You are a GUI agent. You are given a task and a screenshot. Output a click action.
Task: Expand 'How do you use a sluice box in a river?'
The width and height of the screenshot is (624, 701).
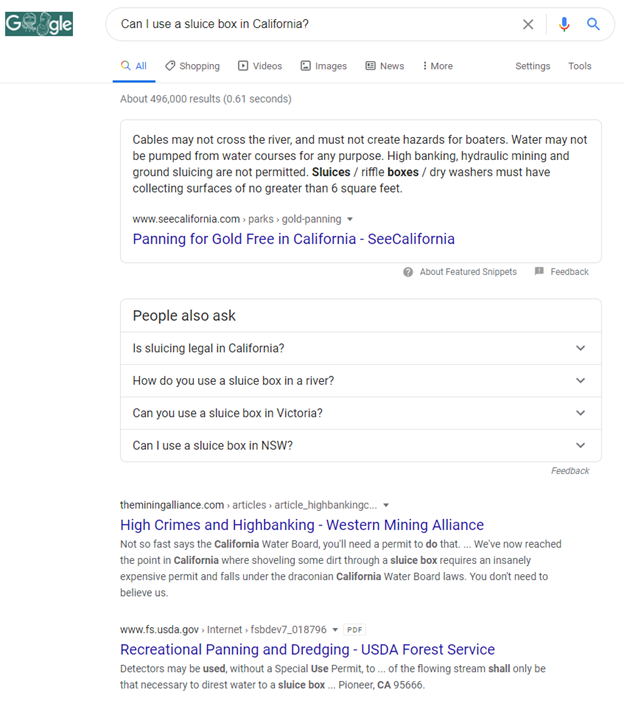point(360,381)
